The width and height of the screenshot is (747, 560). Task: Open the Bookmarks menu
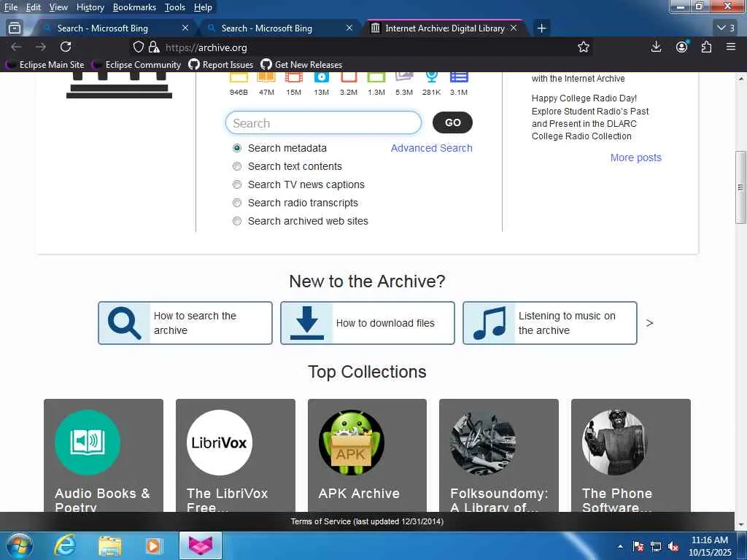coord(134,7)
